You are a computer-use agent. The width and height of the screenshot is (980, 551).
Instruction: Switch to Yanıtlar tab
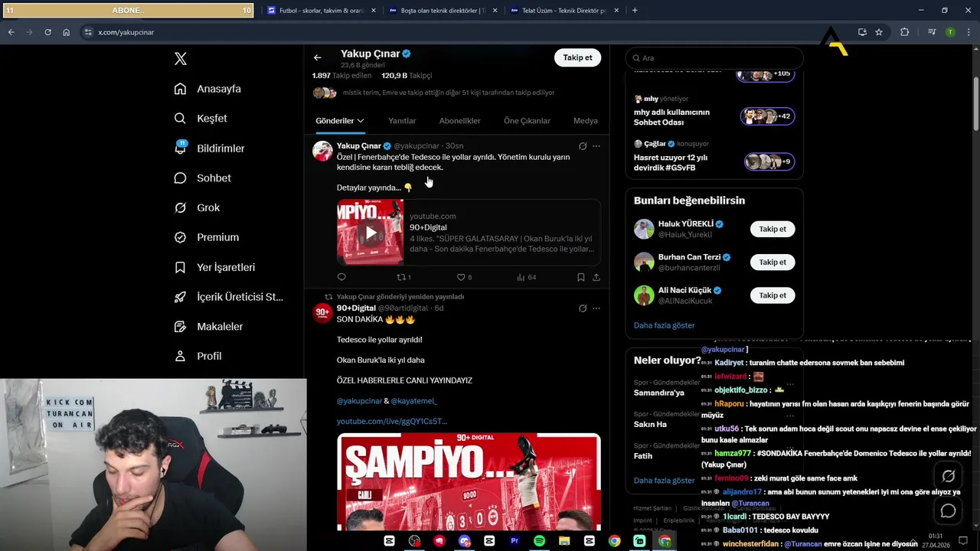click(x=402, y=121)
